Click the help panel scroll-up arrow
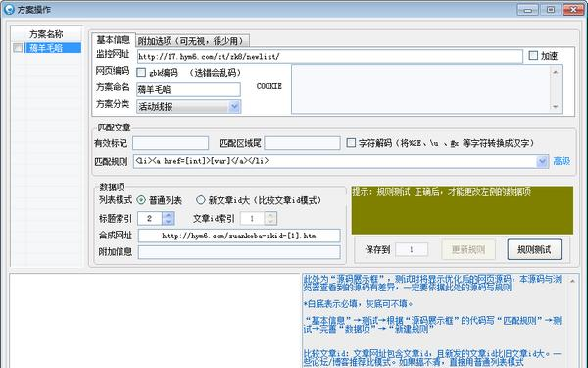 point(572,281)
